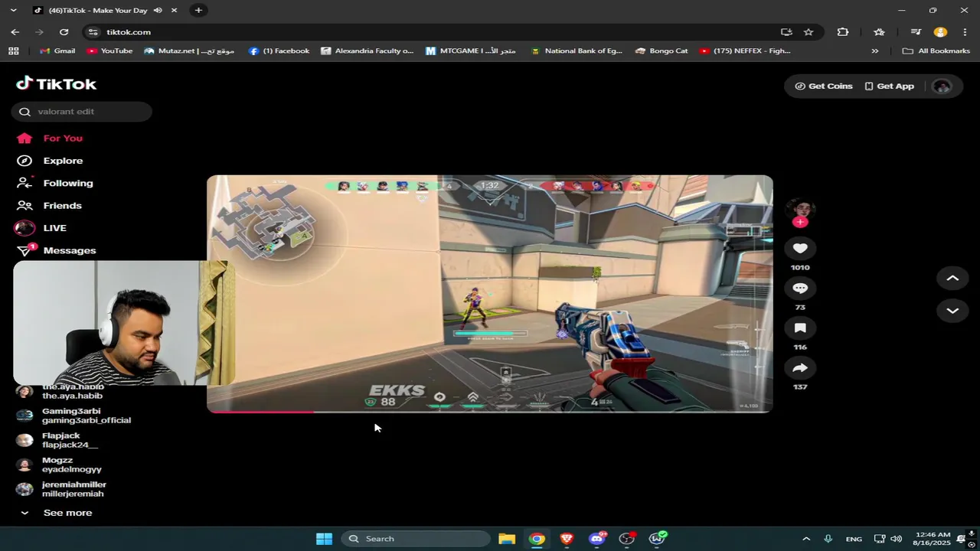Open the Windows Start menu
This screenshot has height=551, width=980.
point(324,539)
